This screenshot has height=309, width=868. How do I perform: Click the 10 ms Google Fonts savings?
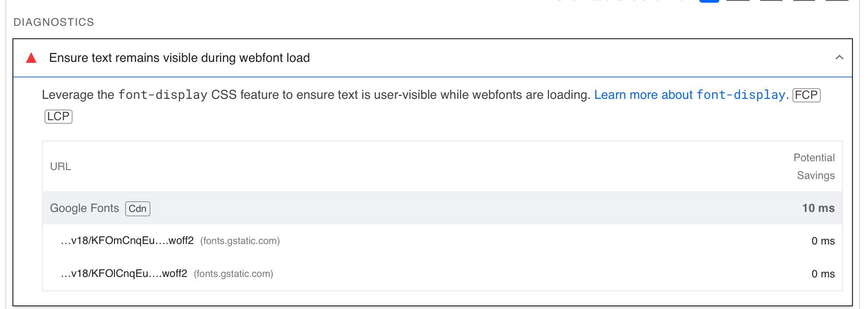click(x=818, y=208)
